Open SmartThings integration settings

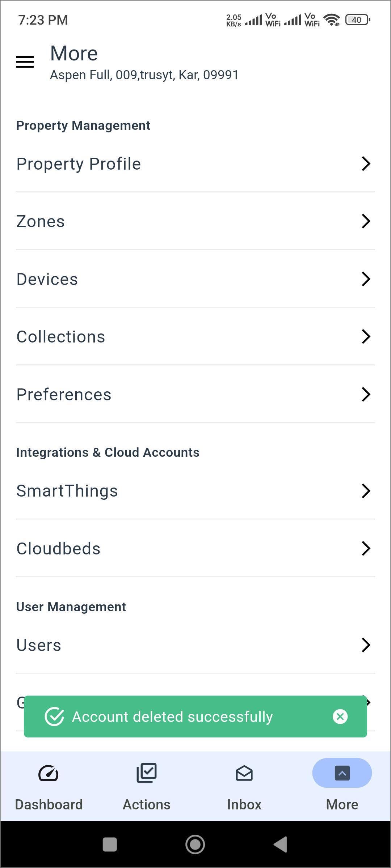67,491
